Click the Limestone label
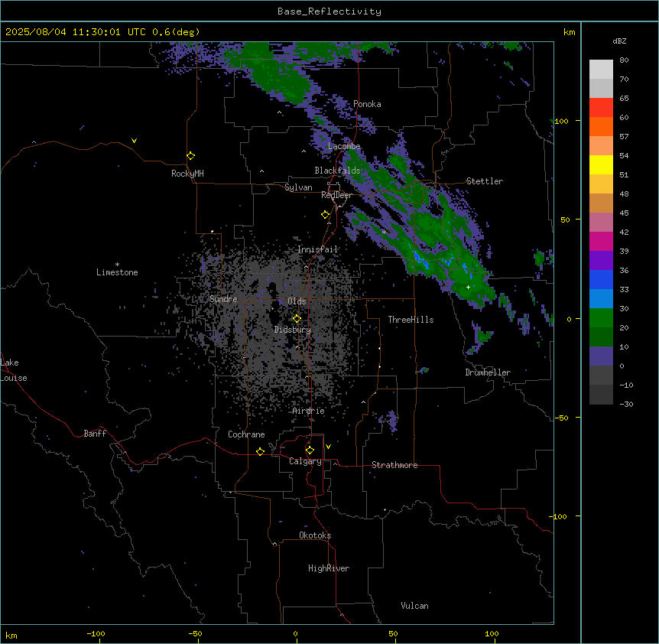Image resolution: width=659 pixels, height=644 pixels. coord(117,272)
